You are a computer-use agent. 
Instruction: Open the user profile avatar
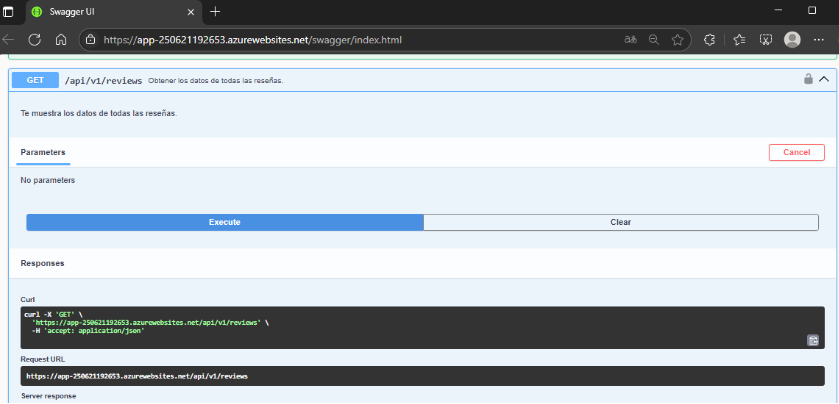[x=792, y=40]
